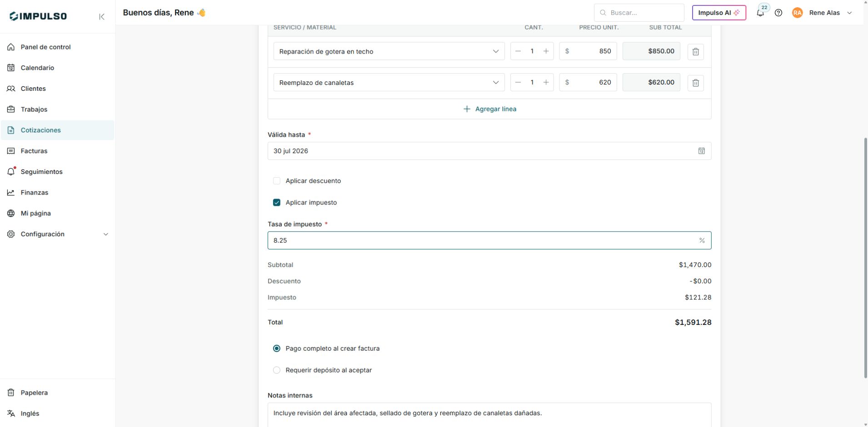The height and width of the screenshot is (427, 868).
Task: Click the Buscar search field
Action: tap(639, 13)
